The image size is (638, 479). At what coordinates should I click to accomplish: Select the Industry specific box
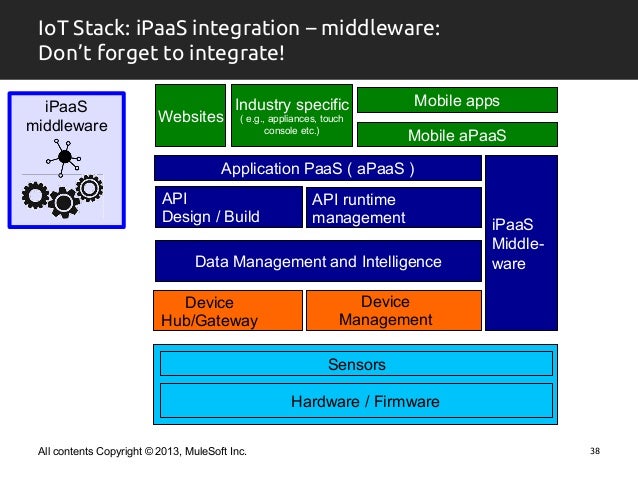pyautogui.click(x=292, y=116)
